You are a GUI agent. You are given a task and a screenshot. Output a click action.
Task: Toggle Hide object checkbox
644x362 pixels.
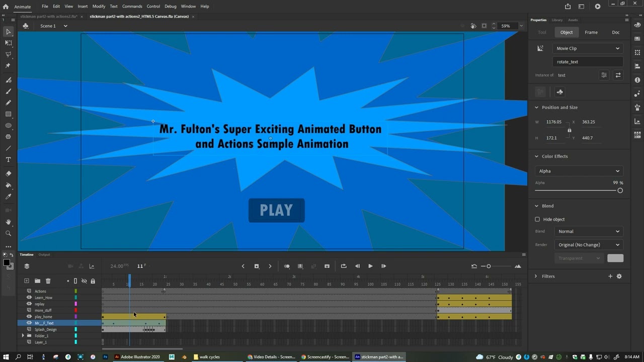pos(537,219)
